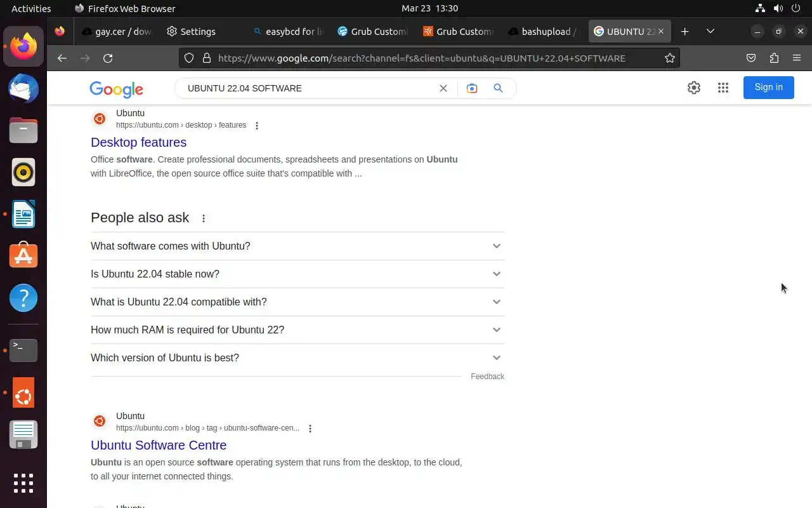812x508 pixels.
Task: Open tracking protection shield panel
Action: pyautogui.click(x=189, y=58)
